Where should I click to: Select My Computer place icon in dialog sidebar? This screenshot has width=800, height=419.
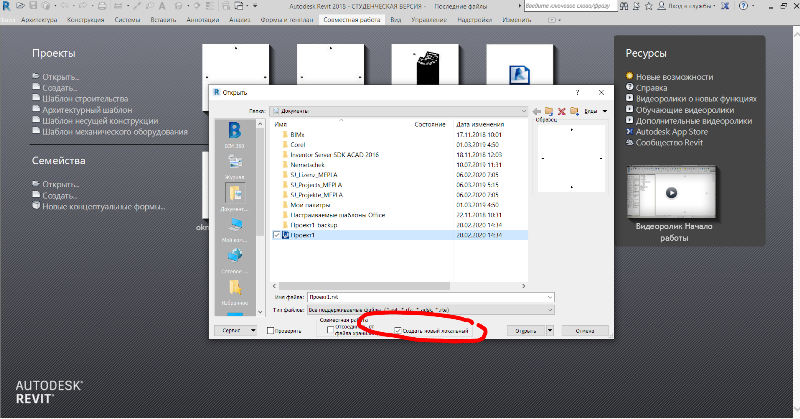[235, 228]
